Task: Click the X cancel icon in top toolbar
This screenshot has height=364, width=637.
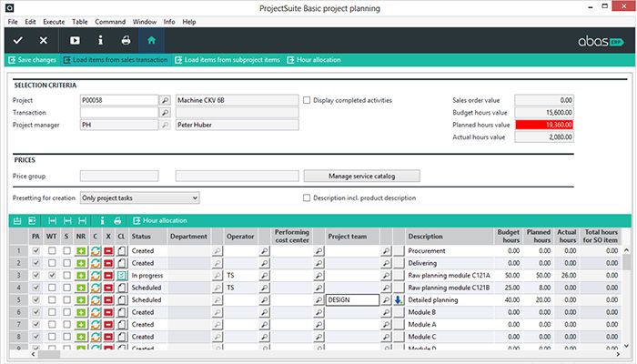Action: tap(44, 40)
